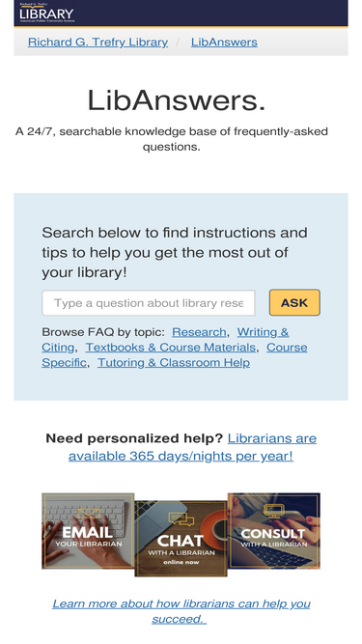
Task: Browse the Research FAQ topic
Action: (x=199, y=332)
